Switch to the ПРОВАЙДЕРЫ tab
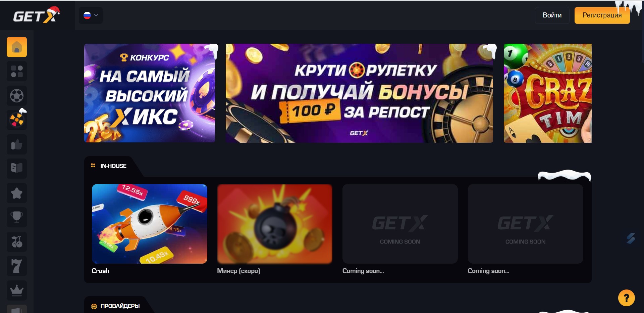Screen dimensions: 644x313 pyautogui.click(x=115, y=306)
